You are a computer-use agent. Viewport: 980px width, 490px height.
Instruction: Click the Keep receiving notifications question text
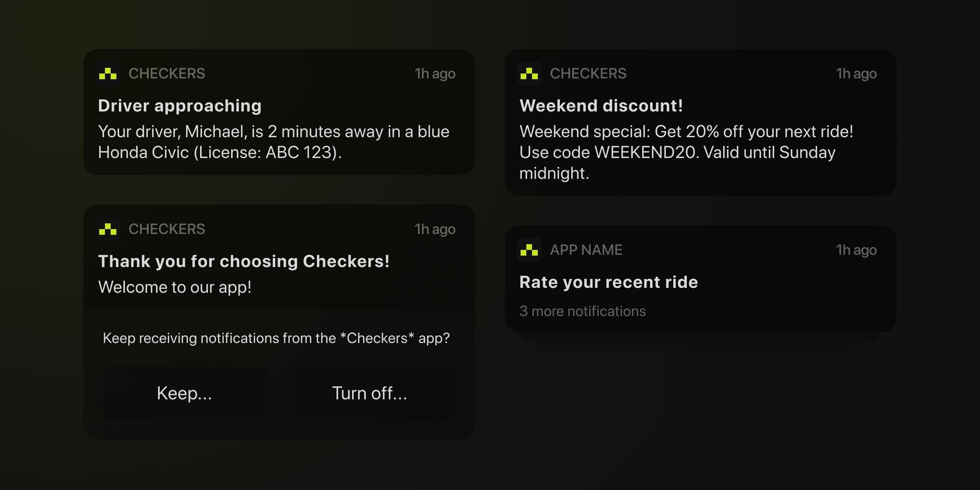click(276, 338)
